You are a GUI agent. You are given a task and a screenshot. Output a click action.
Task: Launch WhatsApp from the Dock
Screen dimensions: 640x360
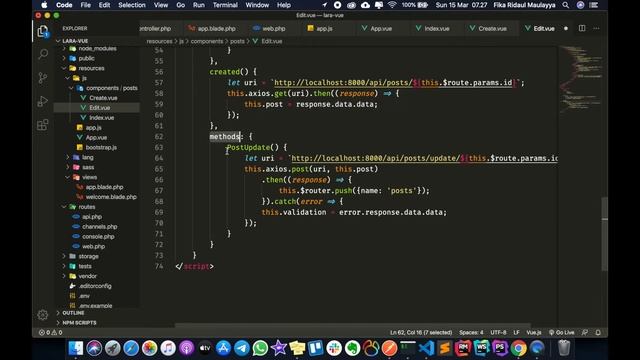(x=260, y=348)
